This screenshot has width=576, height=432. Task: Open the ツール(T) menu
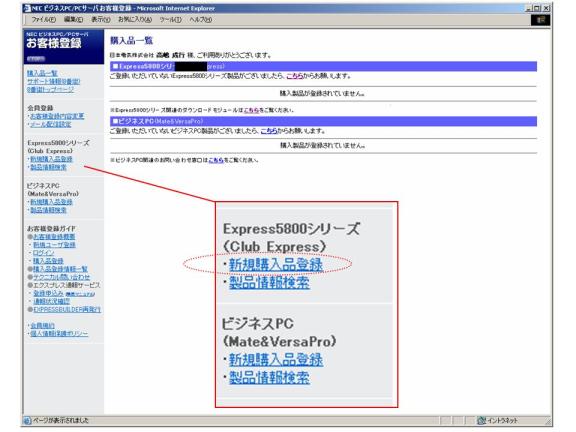tap(170, 19)
